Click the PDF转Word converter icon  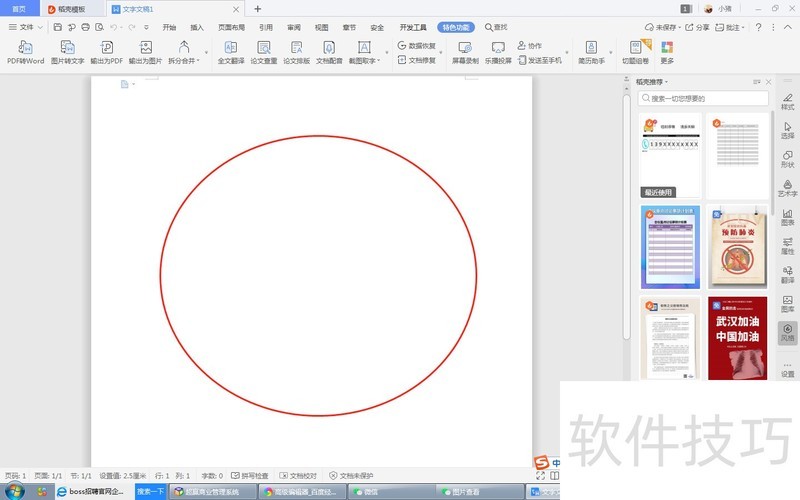(x=25, y=48)
